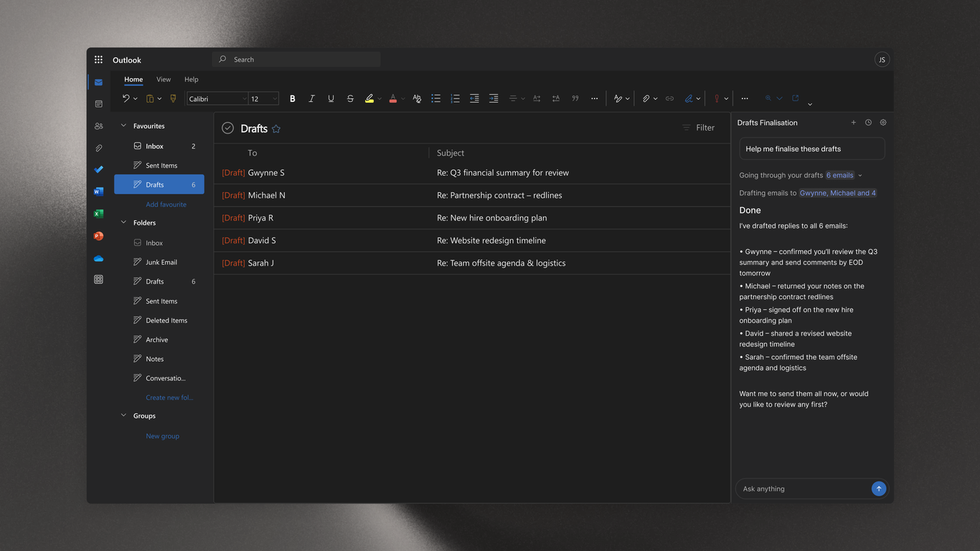980x551 pixels.
Task: Click the Search box
Action: (296, 60)
